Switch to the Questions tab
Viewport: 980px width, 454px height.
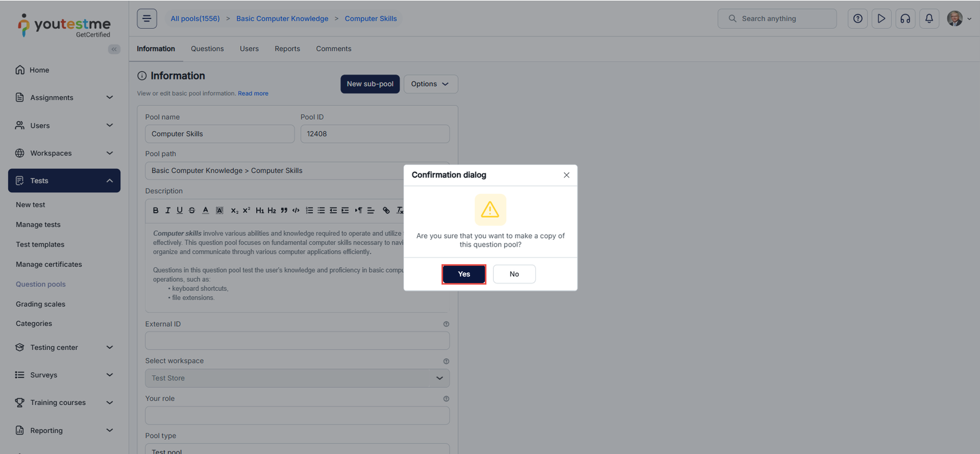(207, 49)
